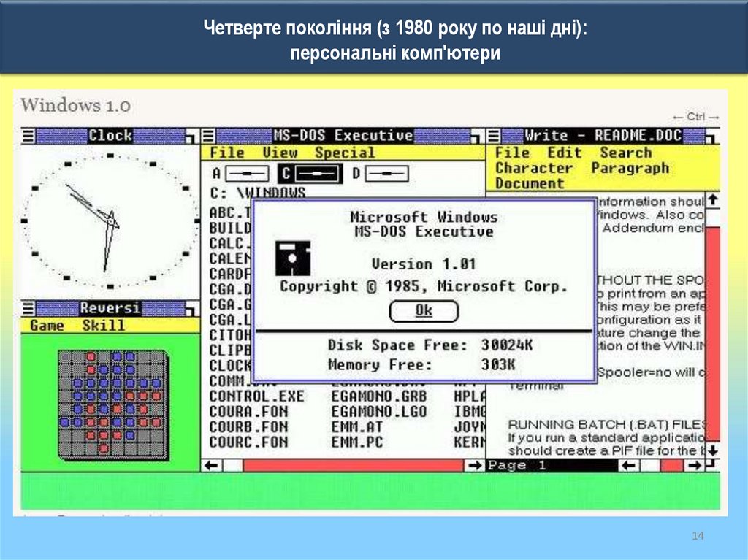This screenshot has height=560, width=748.
Task: Open the Write window system menu box
Action: click(x=495, y=136)
